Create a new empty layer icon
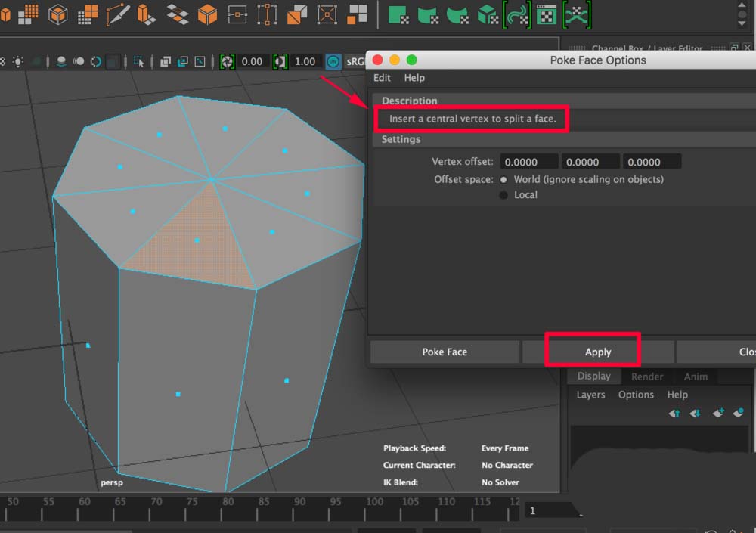The image size is (756, 533). coord(718,412)
